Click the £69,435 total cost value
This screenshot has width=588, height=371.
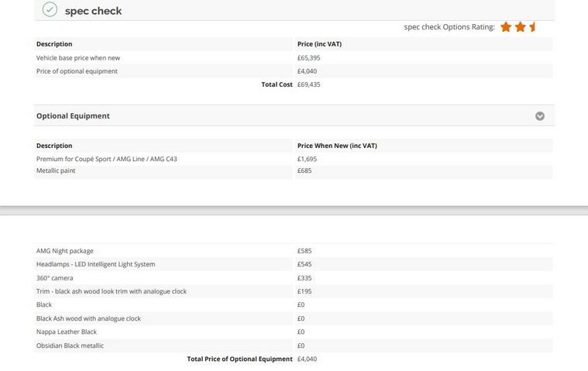click(308, 84)
